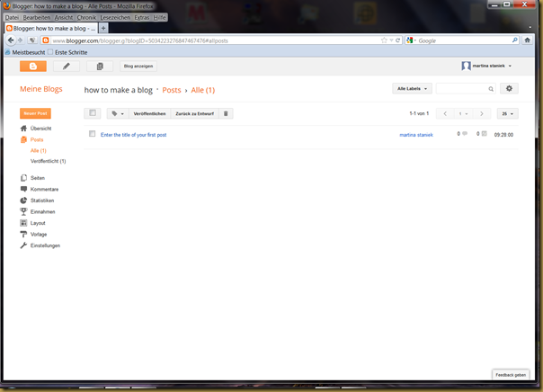Open the Erste Schritte bookmark
The image size is (543, 392).
(67, 52)
